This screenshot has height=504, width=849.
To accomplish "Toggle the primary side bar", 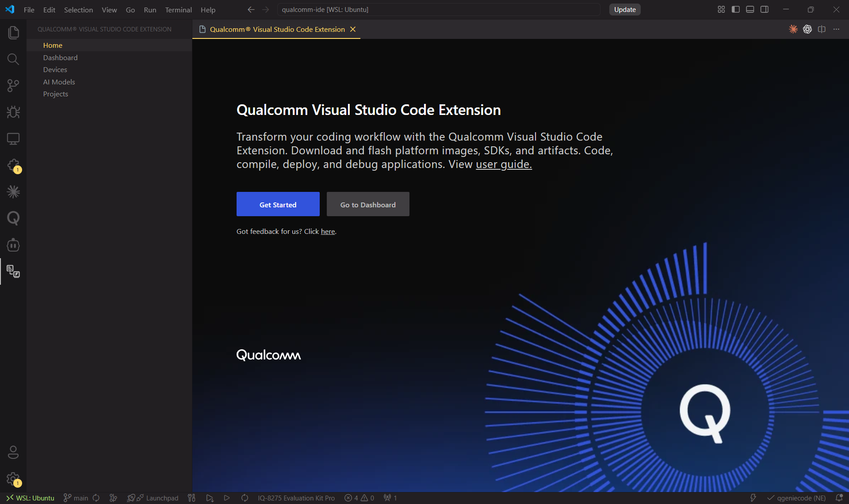I will coord(736,9).
